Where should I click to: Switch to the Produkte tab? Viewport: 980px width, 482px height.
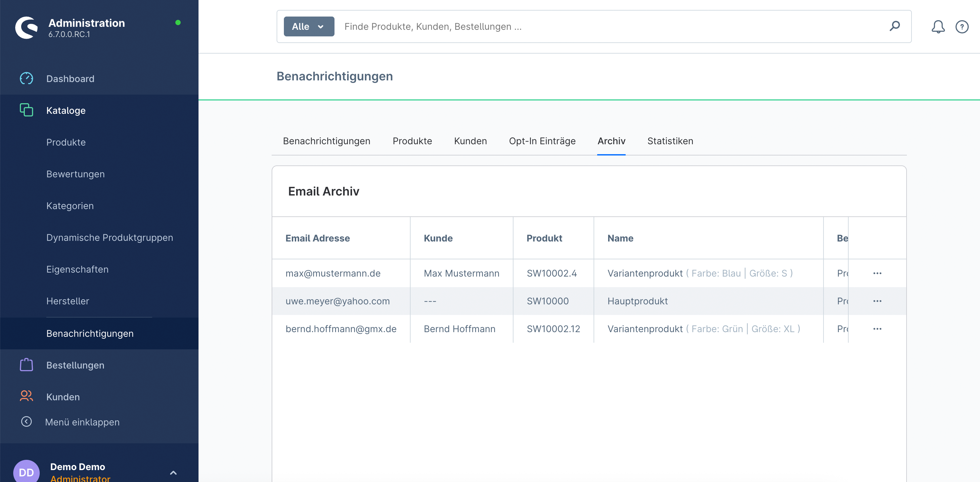coord(412,141)
